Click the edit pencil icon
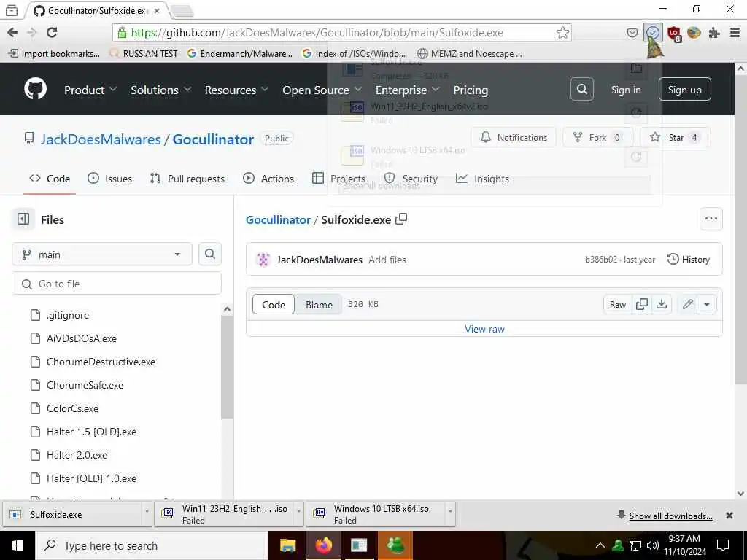The width and height of the screenshot is (747, 560). (687, 304)
